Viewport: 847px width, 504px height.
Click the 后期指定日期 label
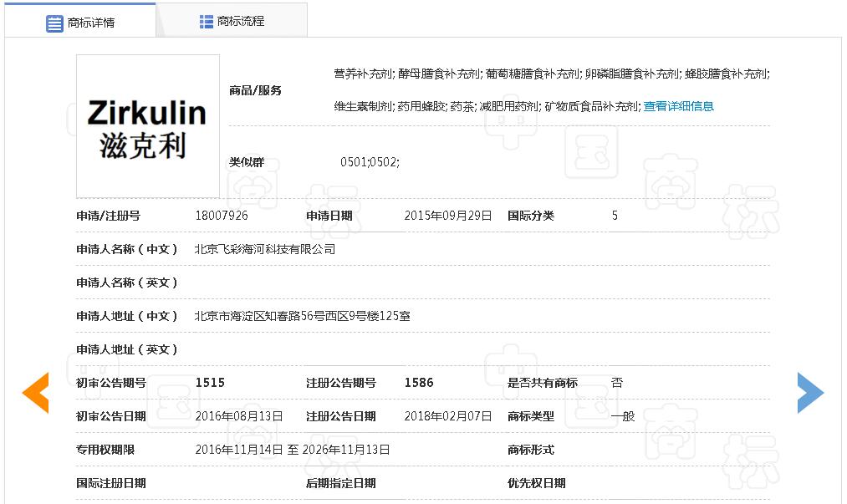[x=341, y=483]
